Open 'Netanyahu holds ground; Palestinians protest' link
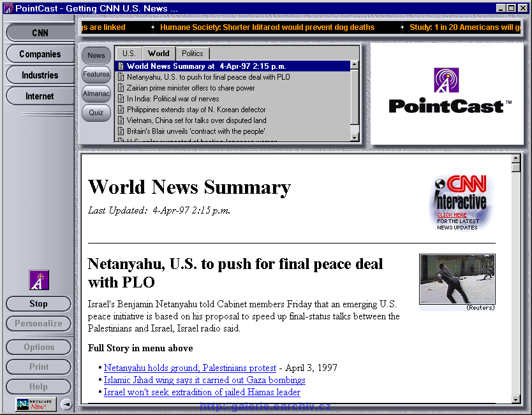This screenshot has height=415, width=532. coord(190,368)
